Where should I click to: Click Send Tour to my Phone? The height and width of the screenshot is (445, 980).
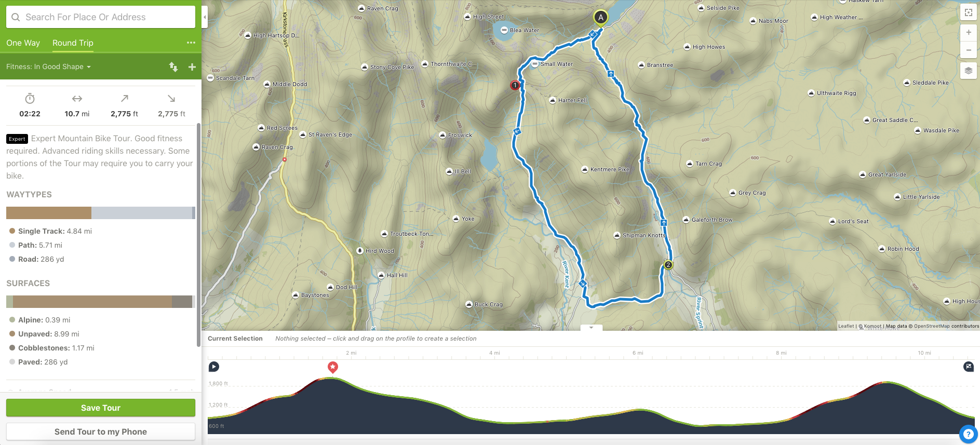pyautogui.click(x=101, y=431)
